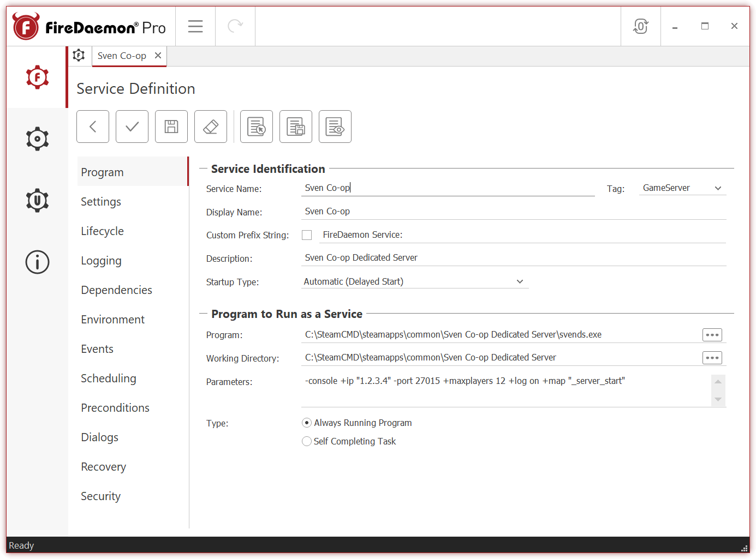Viewport: 756px width, 559px height.
Task: Open the Preconditions section
Action: click(133, 407)
